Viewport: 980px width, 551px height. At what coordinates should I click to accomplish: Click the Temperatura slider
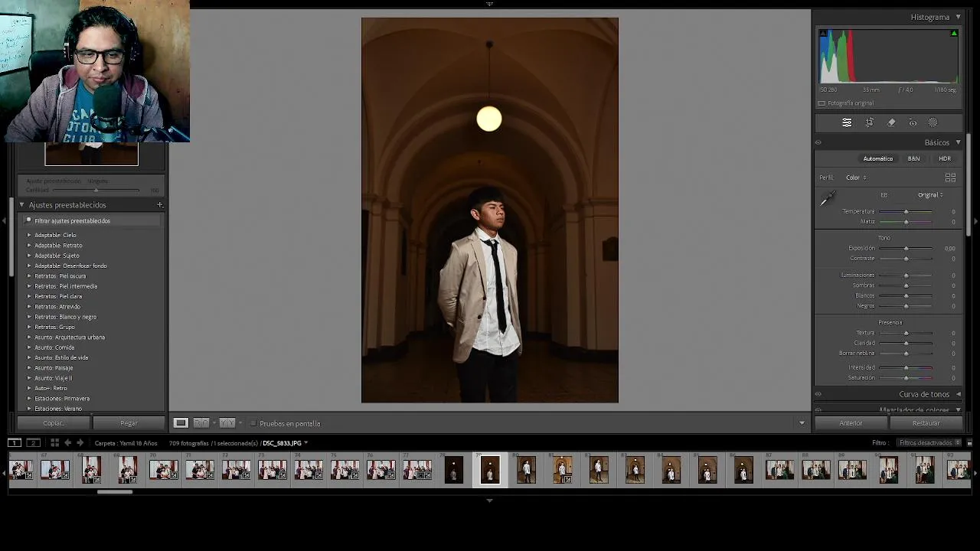coord(906,211)
